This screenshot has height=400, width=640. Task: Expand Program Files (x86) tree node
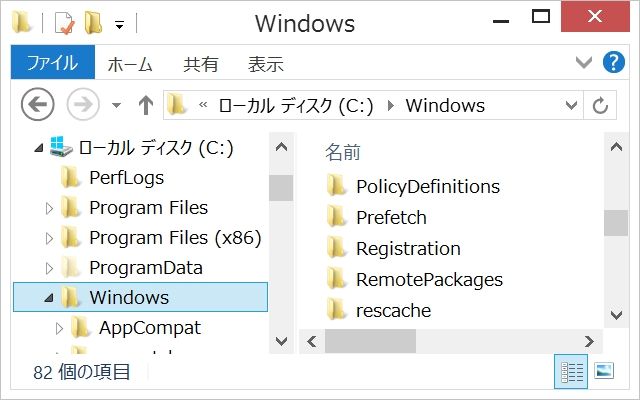[49, 238]
